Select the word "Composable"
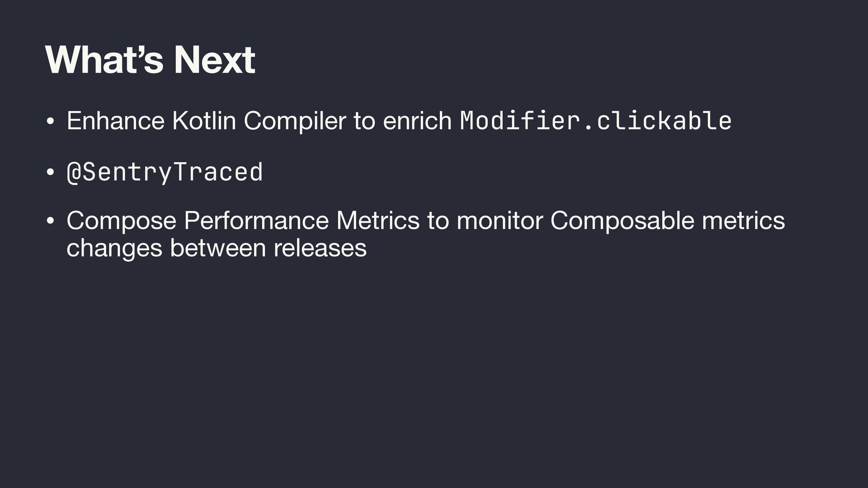 [622, 221]
